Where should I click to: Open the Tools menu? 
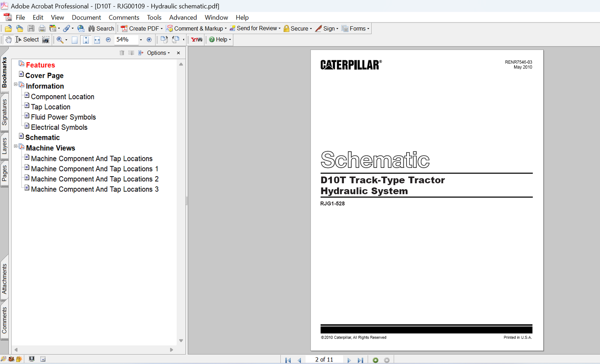click(x=154, y=18)
